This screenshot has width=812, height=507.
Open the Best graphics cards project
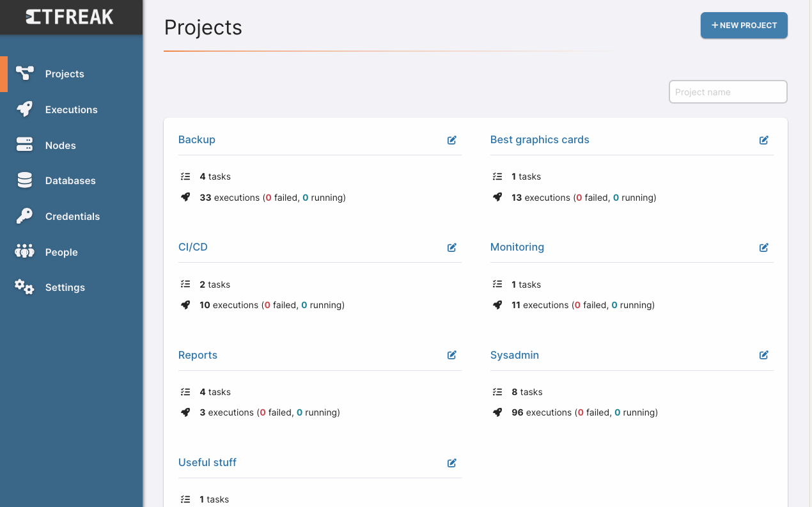(540, 139)
